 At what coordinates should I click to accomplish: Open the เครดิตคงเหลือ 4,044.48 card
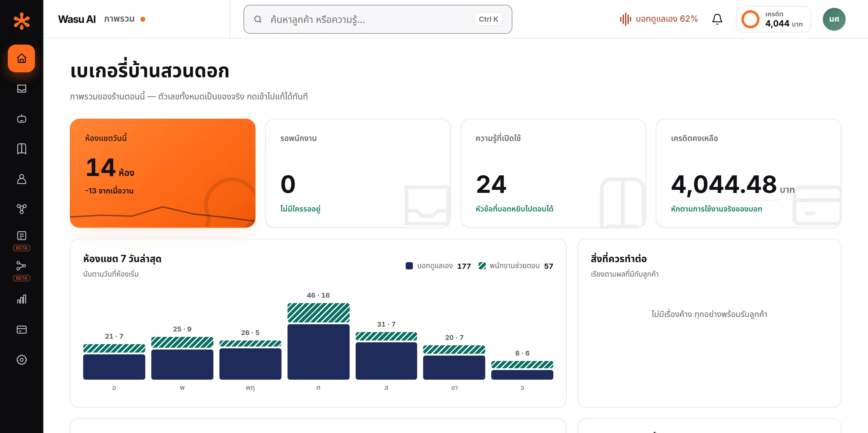tap(748, 173)
